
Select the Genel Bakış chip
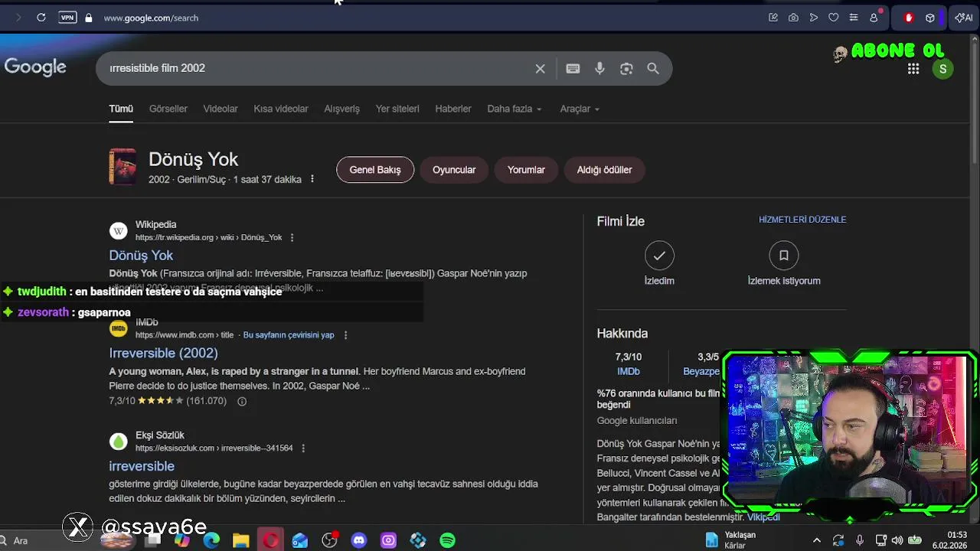click(375, 170)
